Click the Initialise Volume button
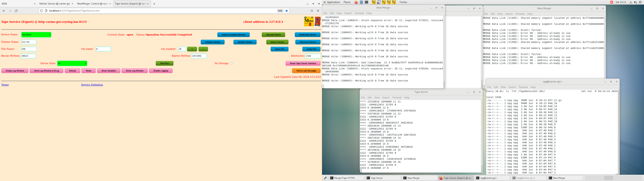Image resolution: width=644 pixels, height=181 pixels. (x=212, y=42)
